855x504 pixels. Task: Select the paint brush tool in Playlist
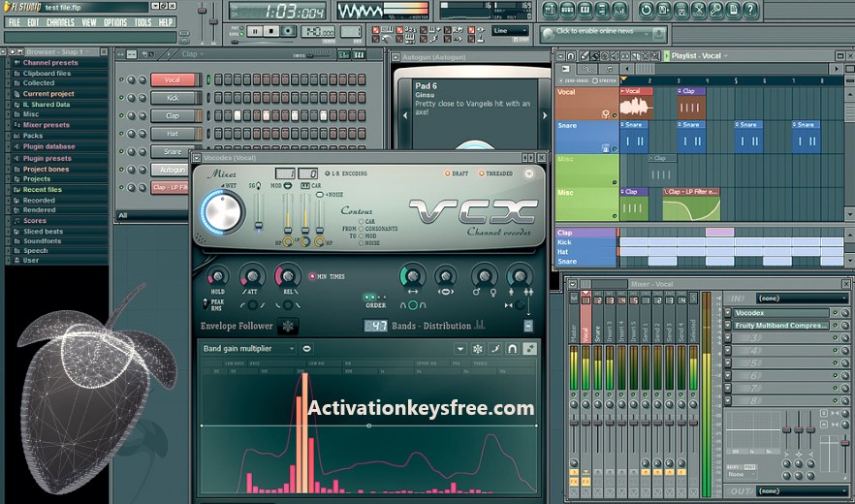[594, 56]
